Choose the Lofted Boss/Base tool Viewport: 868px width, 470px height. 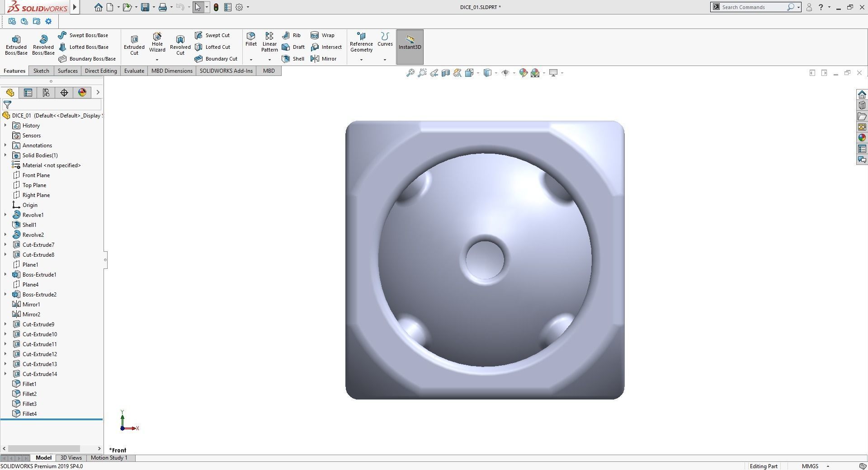[x=84, y=47]
